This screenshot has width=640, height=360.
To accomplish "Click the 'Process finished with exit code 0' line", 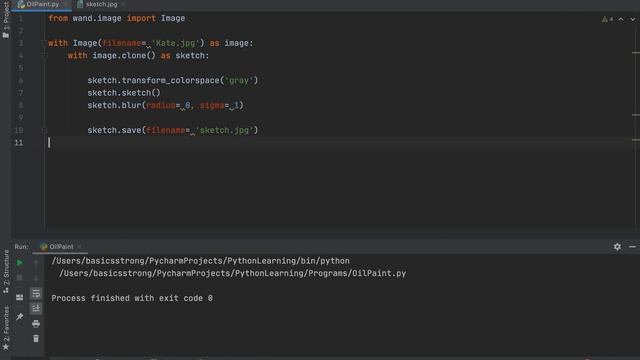I will click(x=132, y=298).
